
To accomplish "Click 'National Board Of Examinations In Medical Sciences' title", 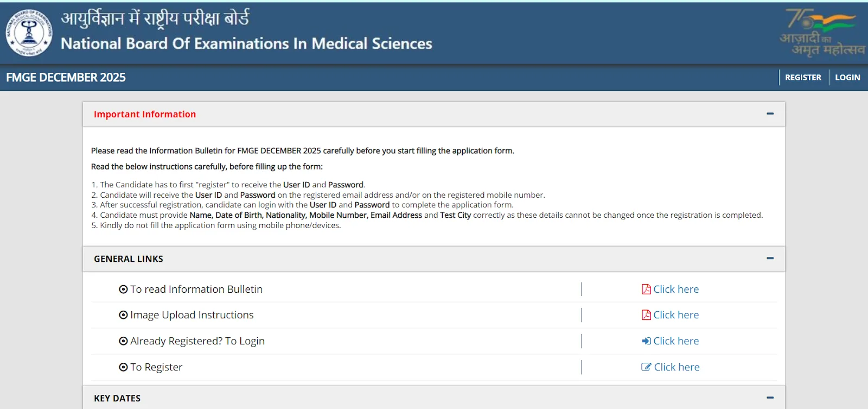I will (x=246, y=43).
